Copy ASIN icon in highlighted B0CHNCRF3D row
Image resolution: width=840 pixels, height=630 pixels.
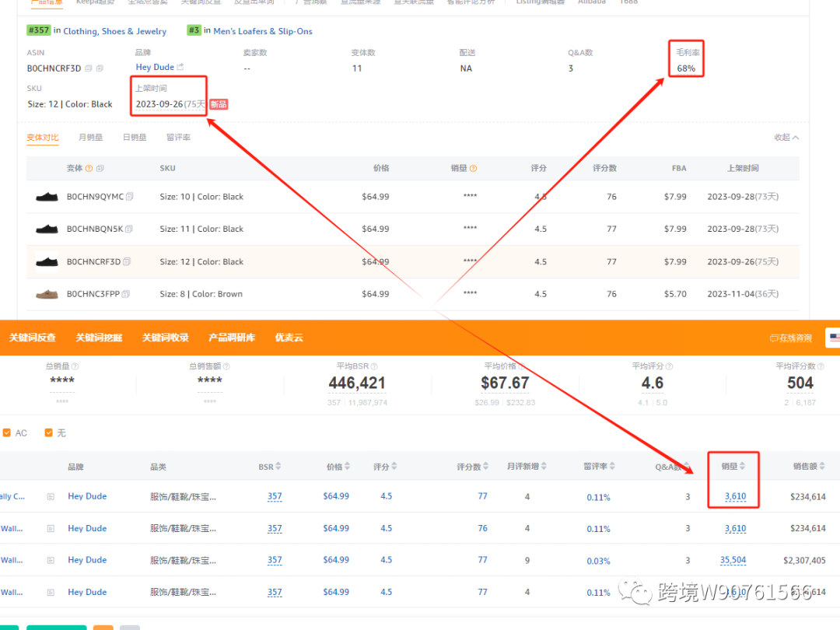pos(127,261)
